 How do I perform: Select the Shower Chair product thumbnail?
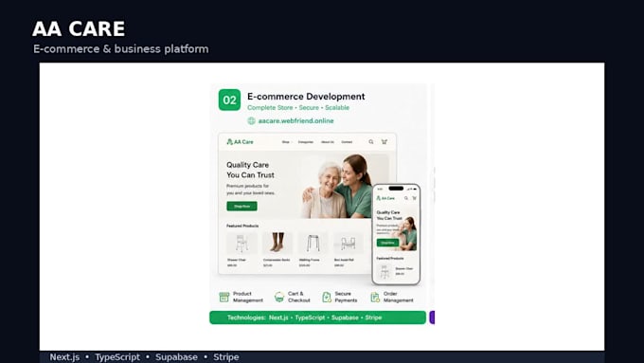pyautogui.click(x=241, y=243)
